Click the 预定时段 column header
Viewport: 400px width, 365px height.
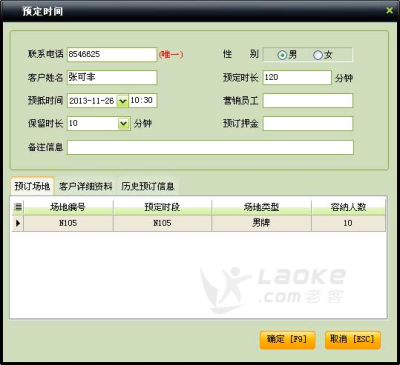[162, 207]
